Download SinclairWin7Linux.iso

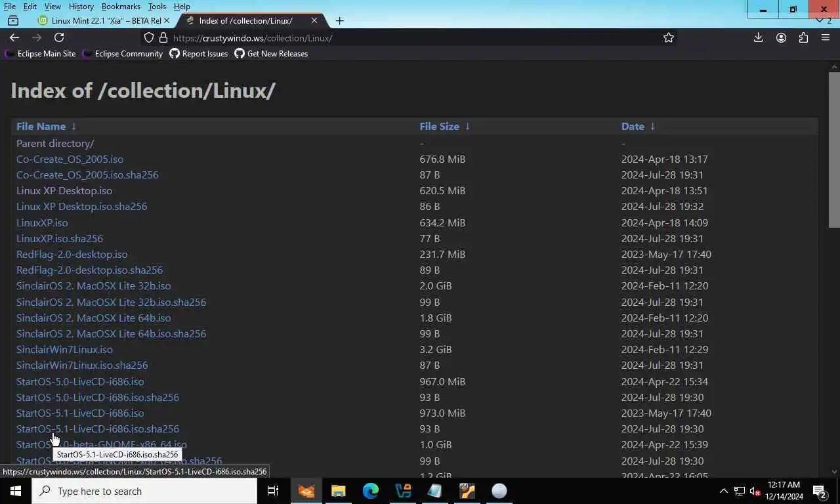64,349
